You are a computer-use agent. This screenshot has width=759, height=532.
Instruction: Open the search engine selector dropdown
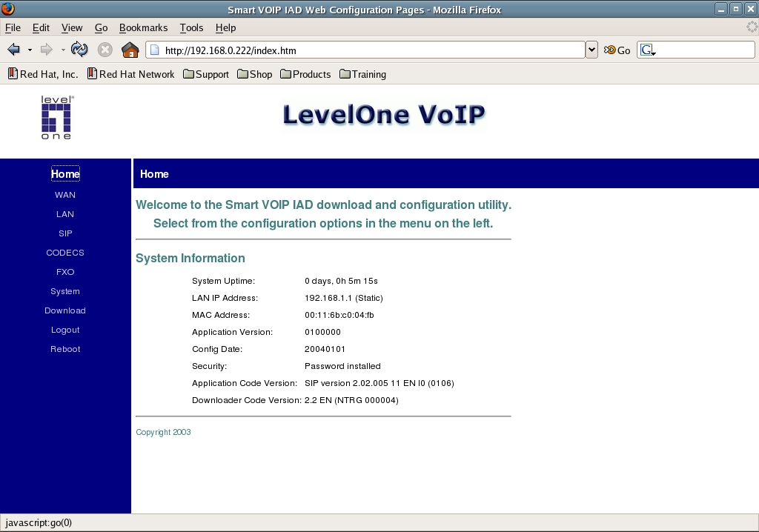(x=648, y=50)
